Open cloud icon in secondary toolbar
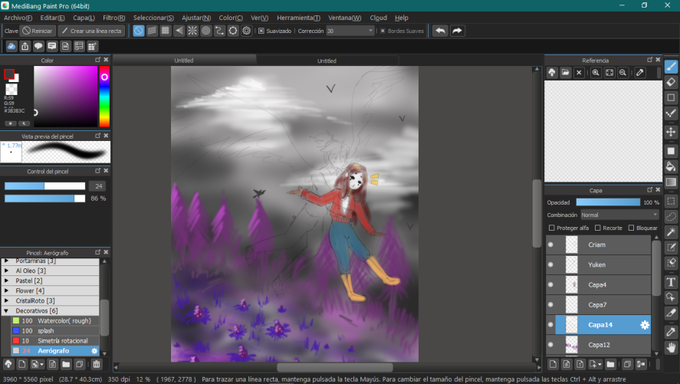This screenshot has height=384, width=680. 12,46
